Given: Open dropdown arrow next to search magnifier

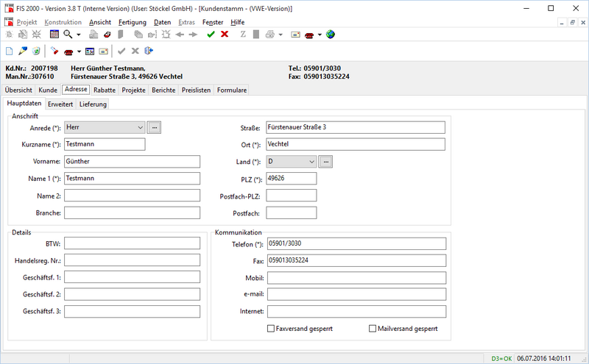Looking at the screenshot, I should click(79, 35).
